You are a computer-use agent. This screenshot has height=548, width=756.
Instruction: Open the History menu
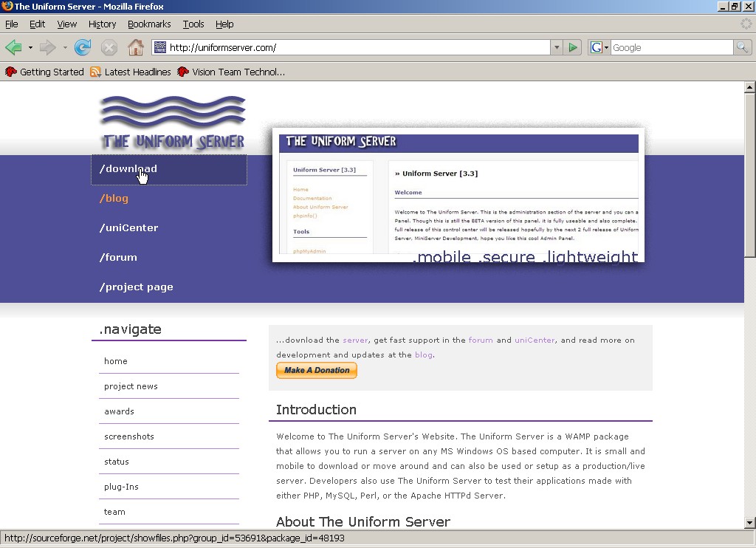(x=102, y=24)
